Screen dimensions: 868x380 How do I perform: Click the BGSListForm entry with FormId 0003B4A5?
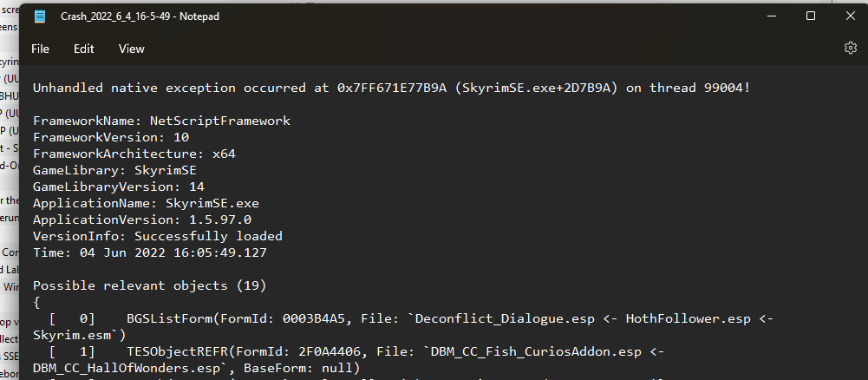coord(403,327)
